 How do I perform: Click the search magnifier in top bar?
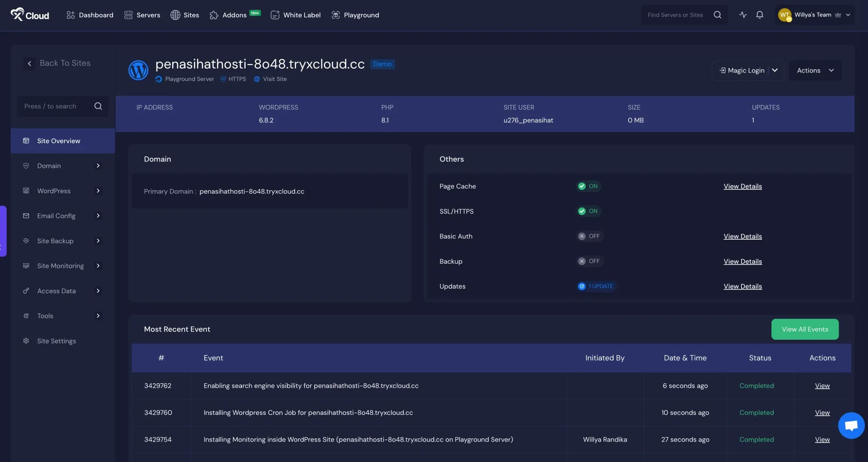pos(717,15)
